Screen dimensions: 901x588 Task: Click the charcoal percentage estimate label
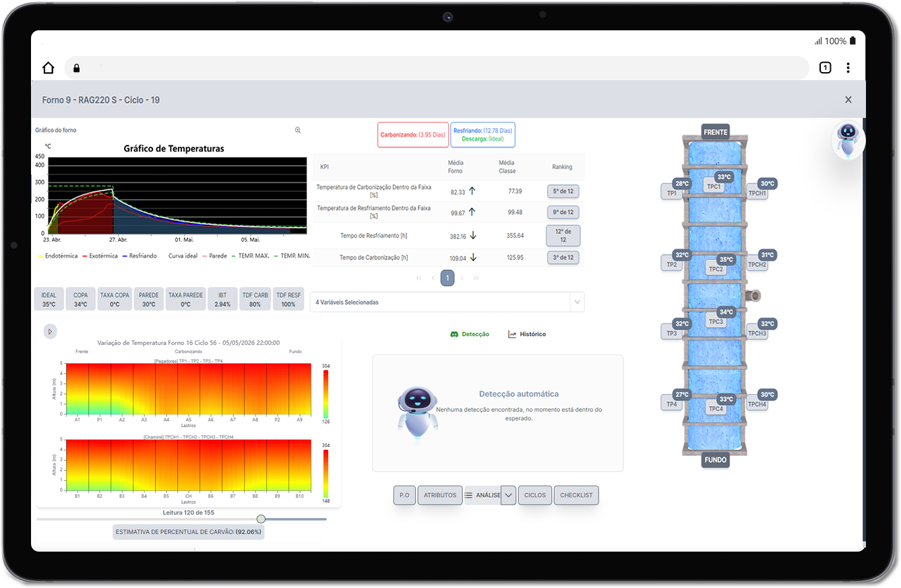[x=189, y=532]
